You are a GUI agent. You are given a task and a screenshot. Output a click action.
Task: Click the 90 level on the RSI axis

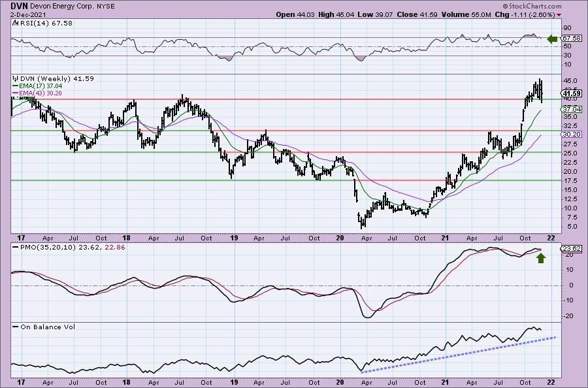pos(567,28)
